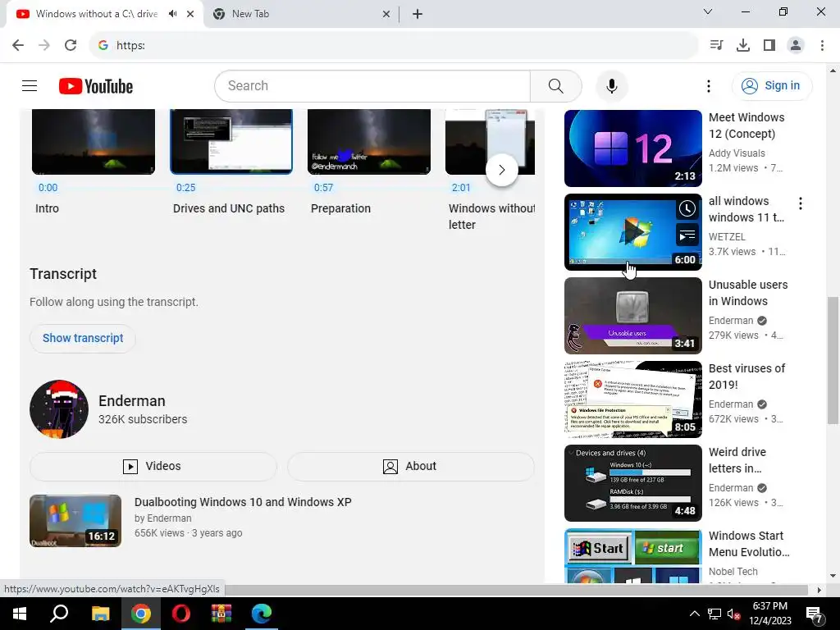Open Windows taskbar search

[x=59, y=614]
